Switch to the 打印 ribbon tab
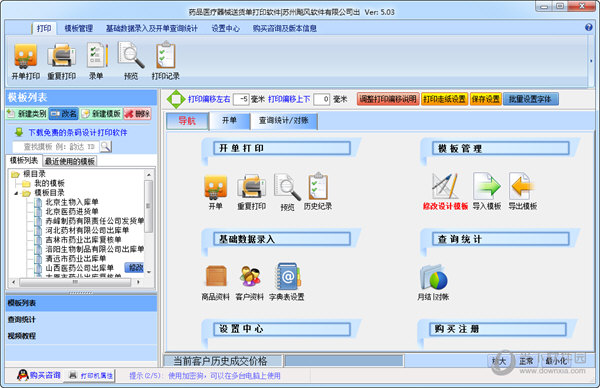This screenshot has height=388, width=600. [44, 28]
